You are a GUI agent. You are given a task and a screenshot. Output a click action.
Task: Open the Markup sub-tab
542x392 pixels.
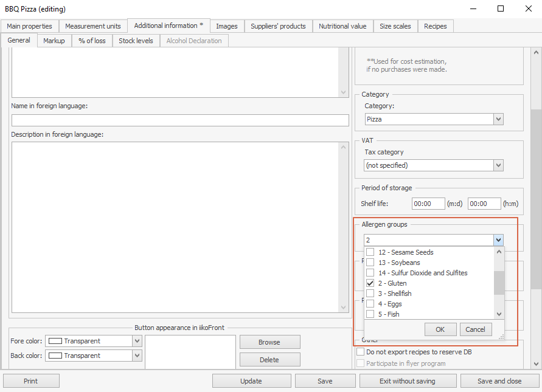pyautogui.click(x=54, y=41)
